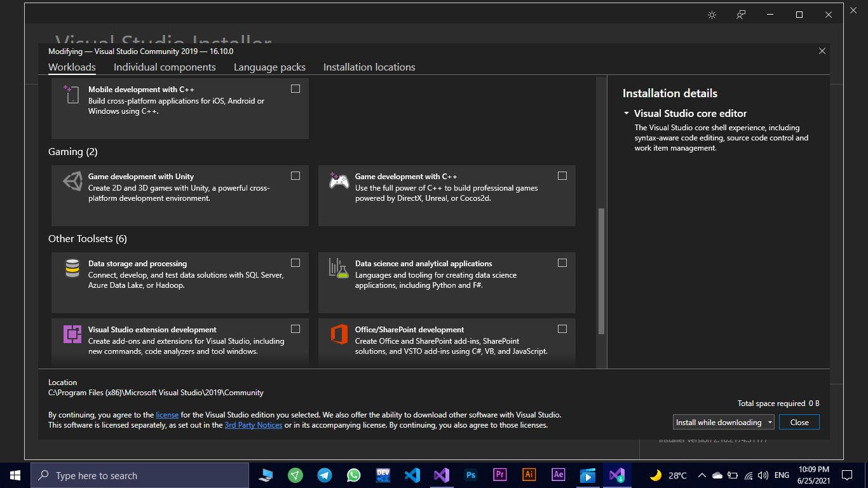Launch Photoshop from the taskbar
Image resolution: width=868 pixels, height=488 pixels.
(x=471, y=475)
